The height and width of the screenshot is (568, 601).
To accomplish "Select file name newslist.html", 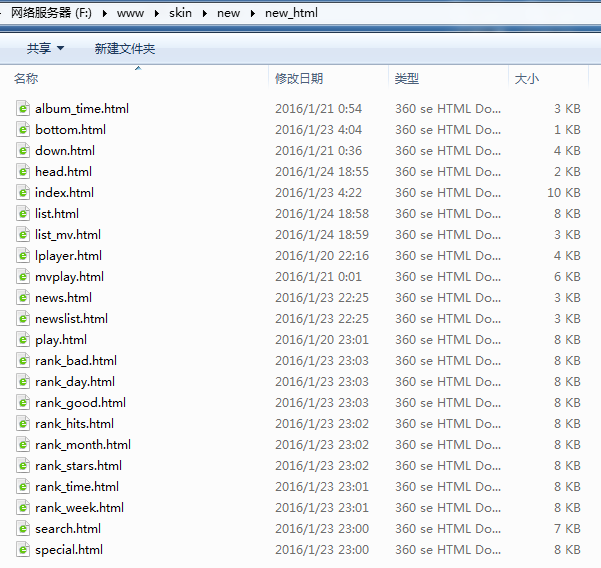I will click(x=71, y=318).
